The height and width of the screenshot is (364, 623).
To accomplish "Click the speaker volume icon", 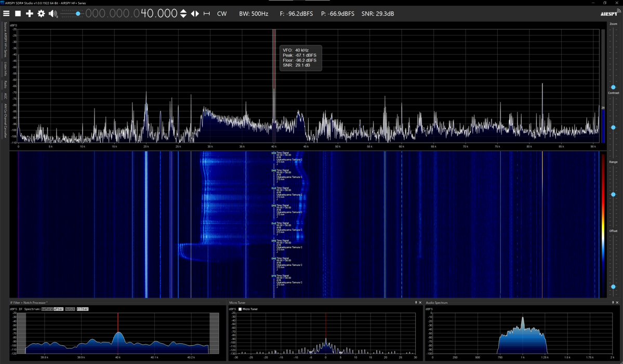I will [x=52, y=14].
